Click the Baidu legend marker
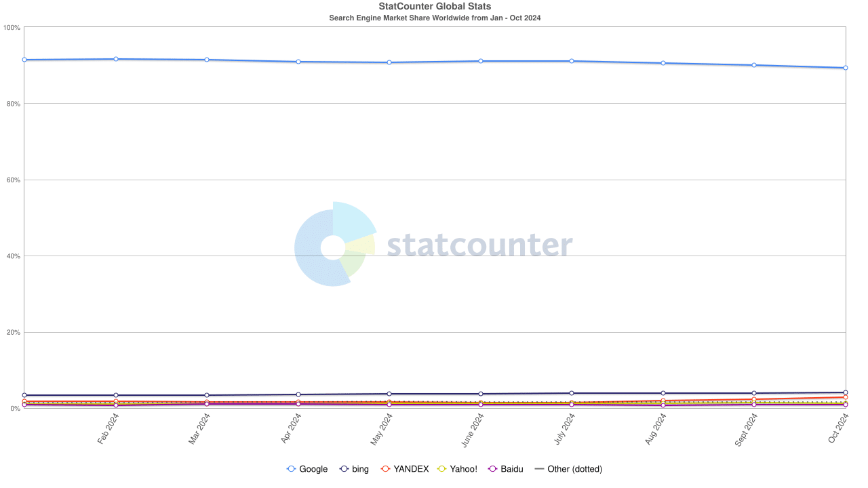868x488 pixels. click(x=493, y=469)
